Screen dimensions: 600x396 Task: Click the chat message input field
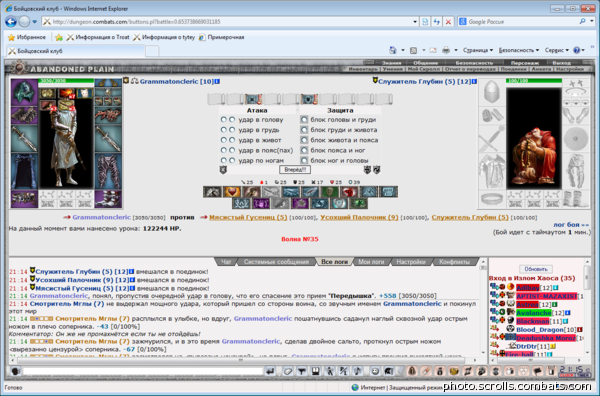coord(143,371)
